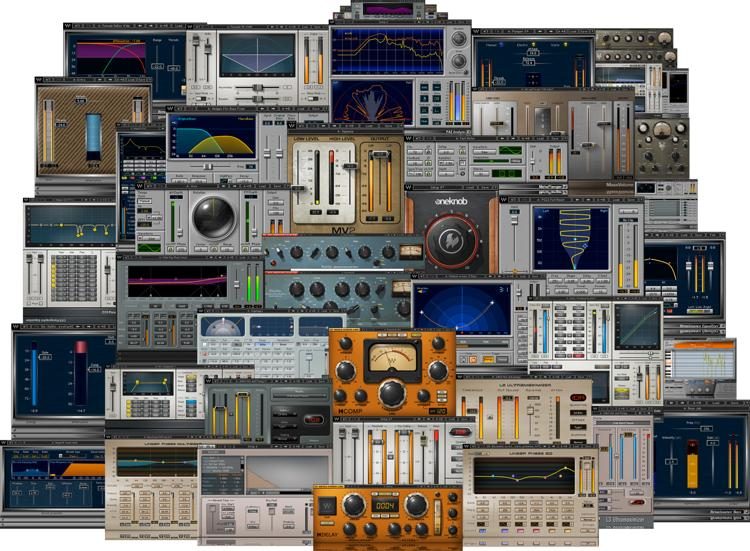Click H-Comp top-left knob
This screenshot has width=750, height=551.
tap(345, 343)
